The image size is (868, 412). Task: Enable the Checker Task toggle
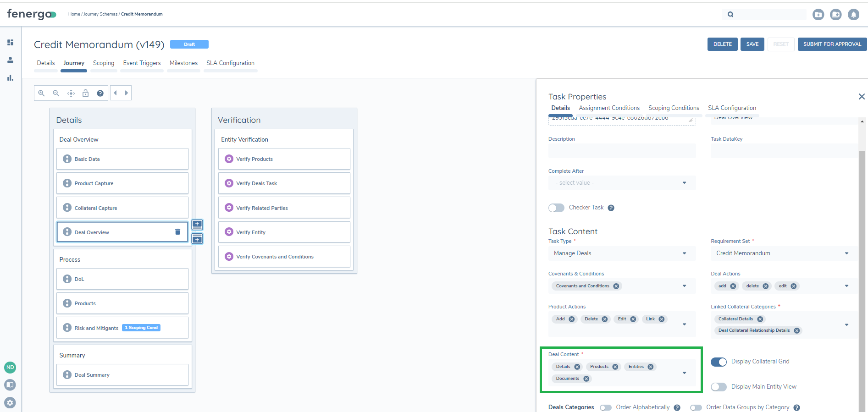pyautogui.click(x=556, y=208)
